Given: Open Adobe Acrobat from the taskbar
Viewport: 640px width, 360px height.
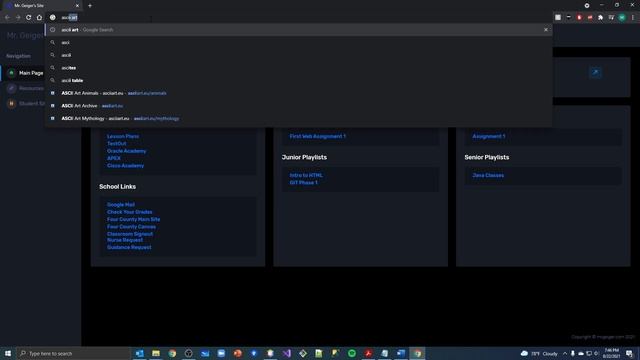Looking at the screenshot, I should tap(368, 353).
